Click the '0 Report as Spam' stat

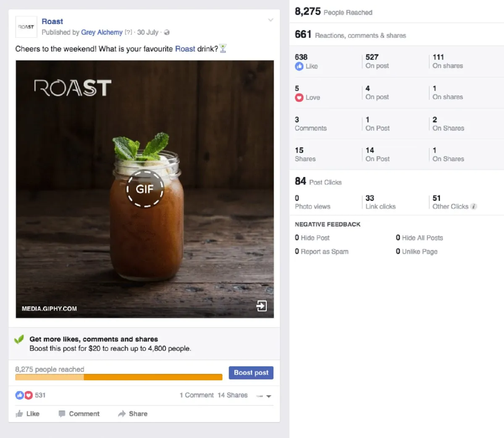(x=322, y=252)
